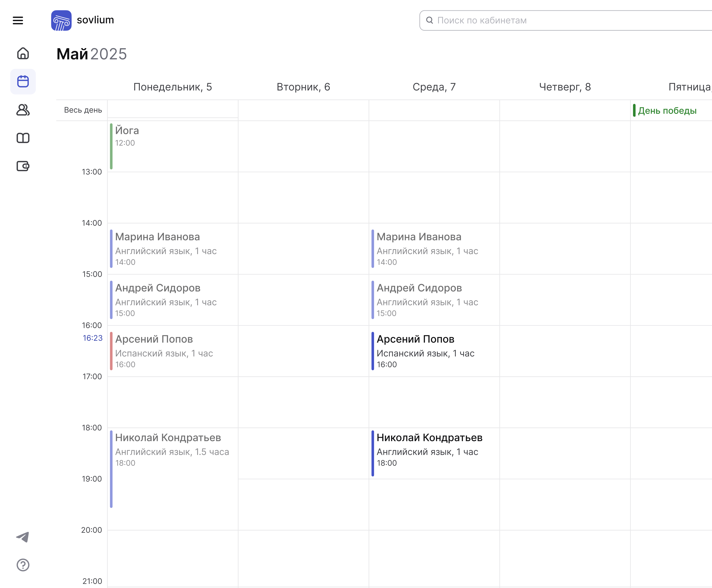This screenshot has height=588, width=712.
Task: Click the sovlium logo icon
Action: [x=61, y=20]
